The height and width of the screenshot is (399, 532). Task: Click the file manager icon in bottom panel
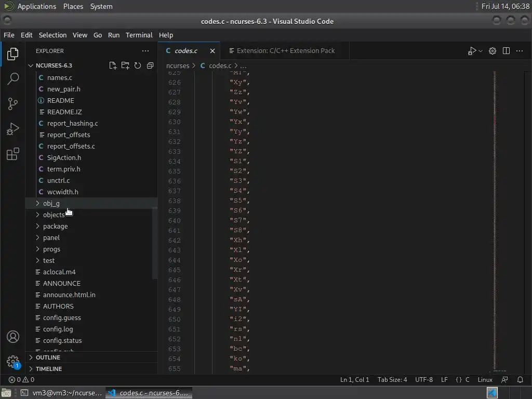click(x=6, y=393)
